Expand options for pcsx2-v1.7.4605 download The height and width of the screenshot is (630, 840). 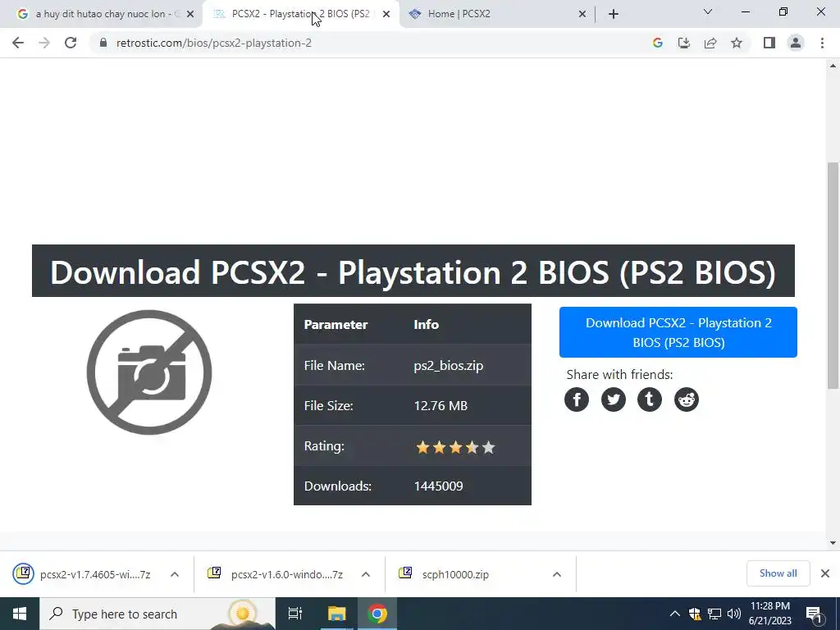click(x=175, y=574)
